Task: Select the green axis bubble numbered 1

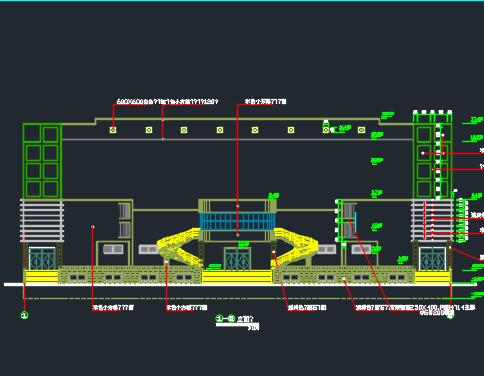Action: (24, 315)
